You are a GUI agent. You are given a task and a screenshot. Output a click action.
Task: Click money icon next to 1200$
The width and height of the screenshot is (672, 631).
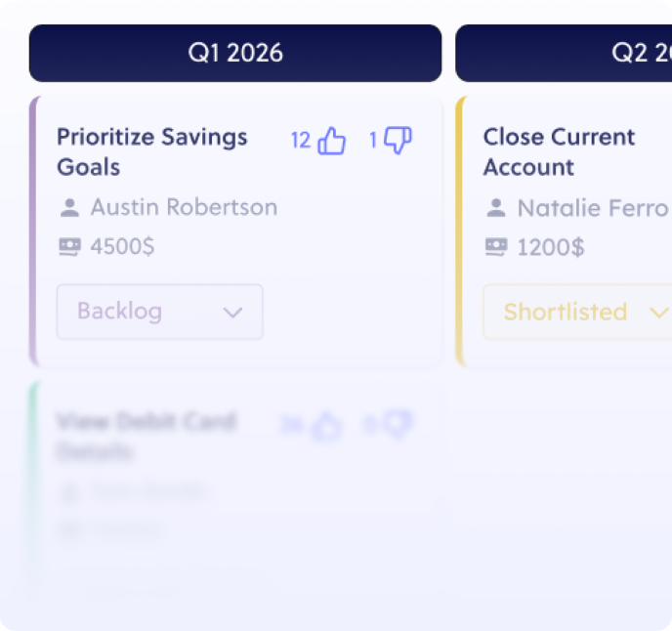[496, 247]
